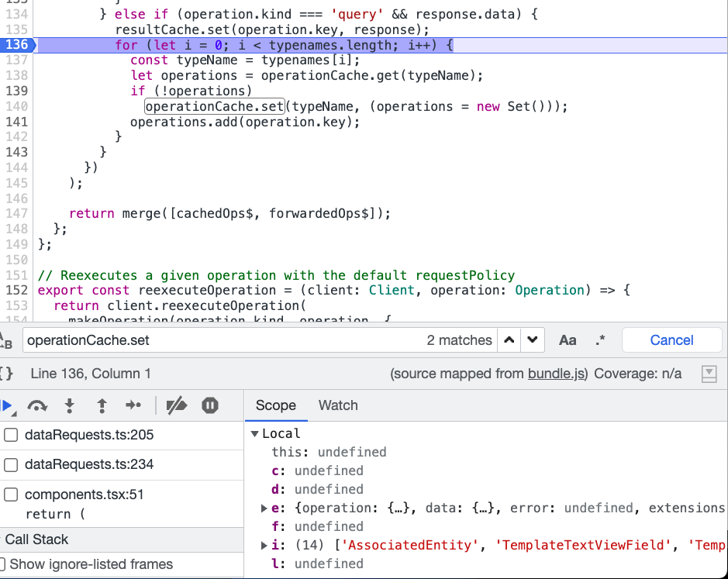728x579 pixels.
Task: Click the step over next function call icon
Action: 37,405
